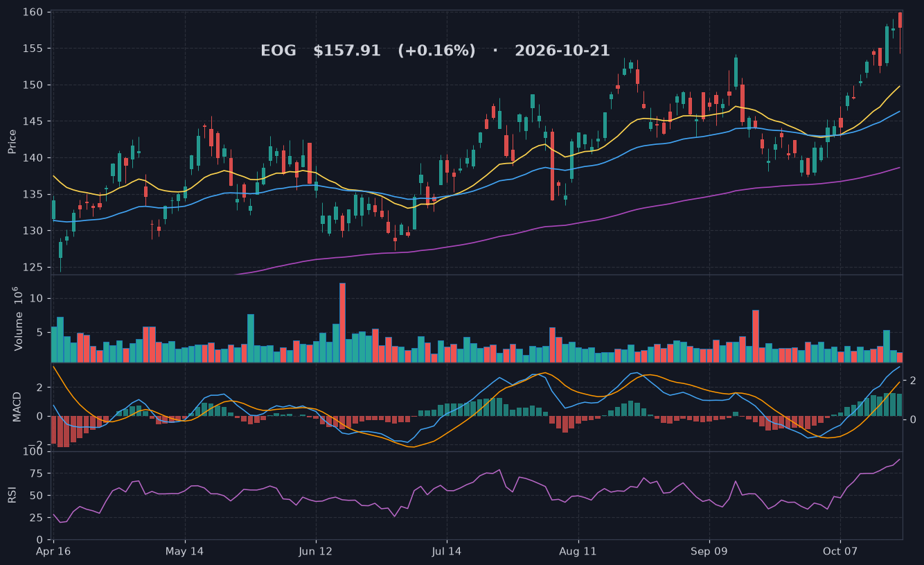Select the 10 tick on the Volume axis
The width and height of the screenshot is (924, 565).
tap(37, 299)
